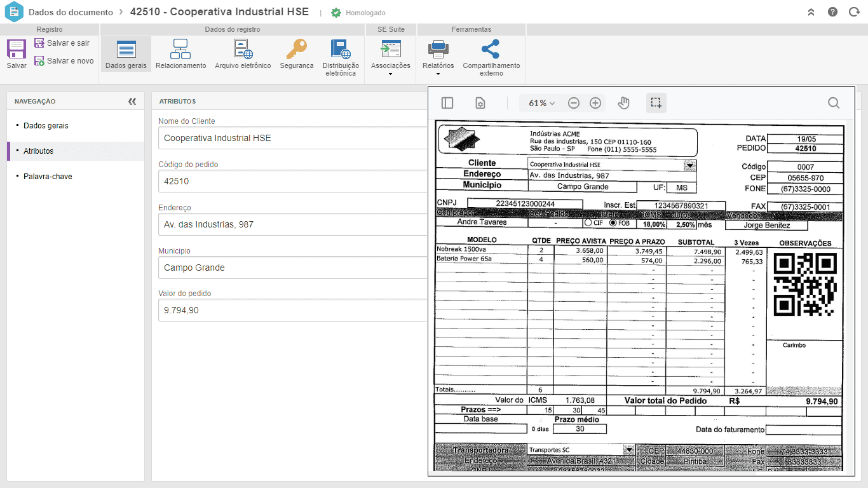Click the Valor do pedido field
Image resolution: width=868 pixels, height=488 pixels.
coord(293,310)
